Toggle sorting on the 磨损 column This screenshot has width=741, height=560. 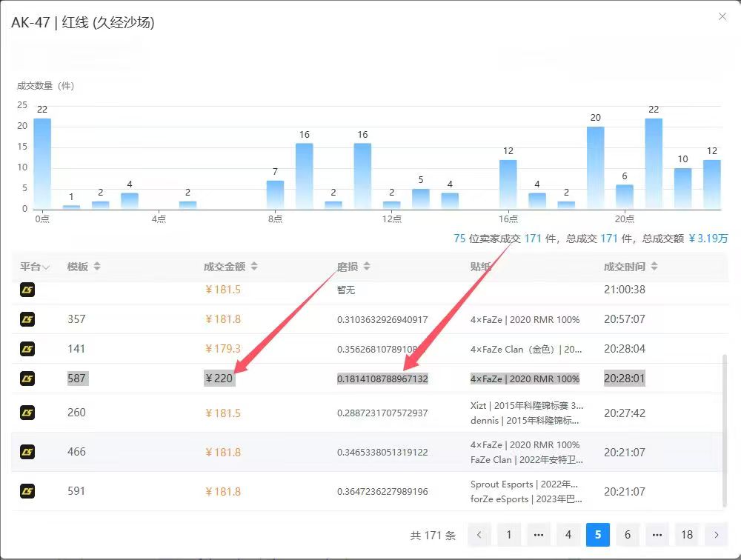(367, 266)
